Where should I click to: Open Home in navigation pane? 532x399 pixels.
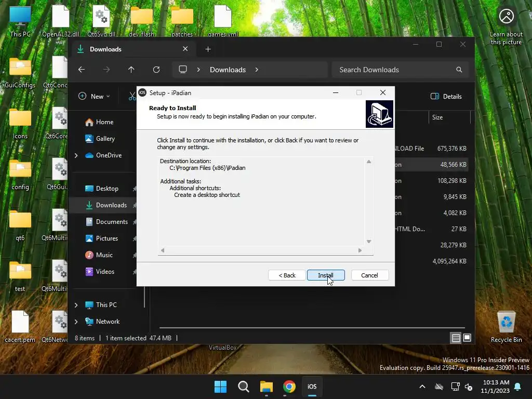(x=104, y=122)
